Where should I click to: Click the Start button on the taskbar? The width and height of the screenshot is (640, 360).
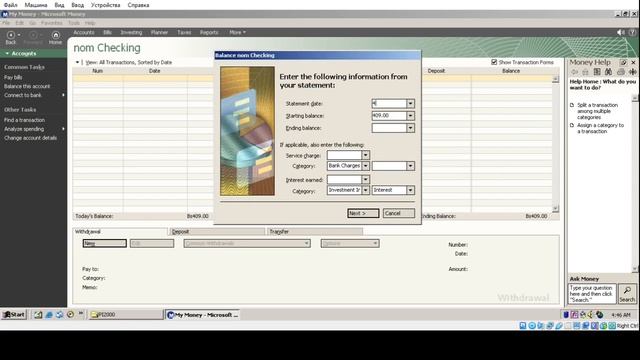[14, 315]
